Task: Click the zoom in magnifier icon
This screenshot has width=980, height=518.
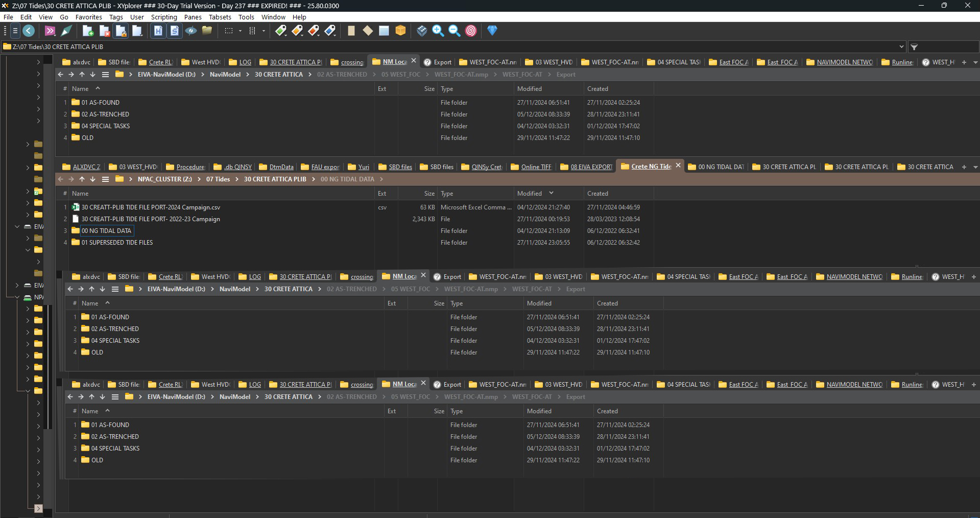Action: [438, 31]
